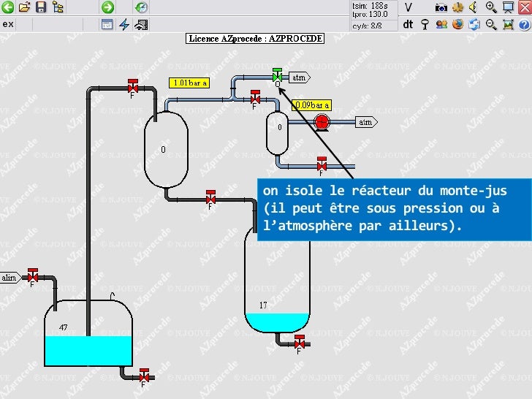Save using the floppy disk icon

(41, 7)
